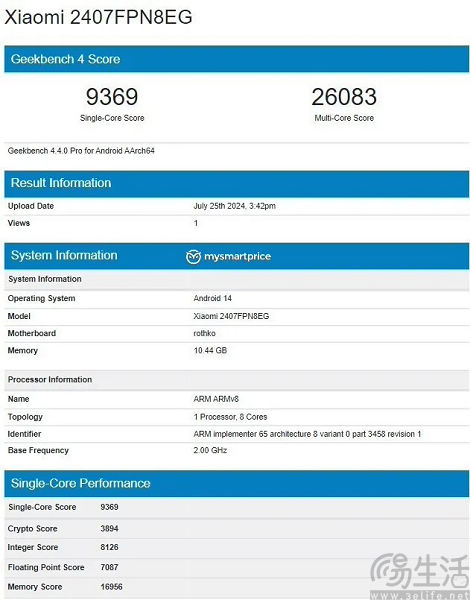Viewport: 470px width, 600px height.
Task: Select the Android 14 value
Action: click(212, 298)
